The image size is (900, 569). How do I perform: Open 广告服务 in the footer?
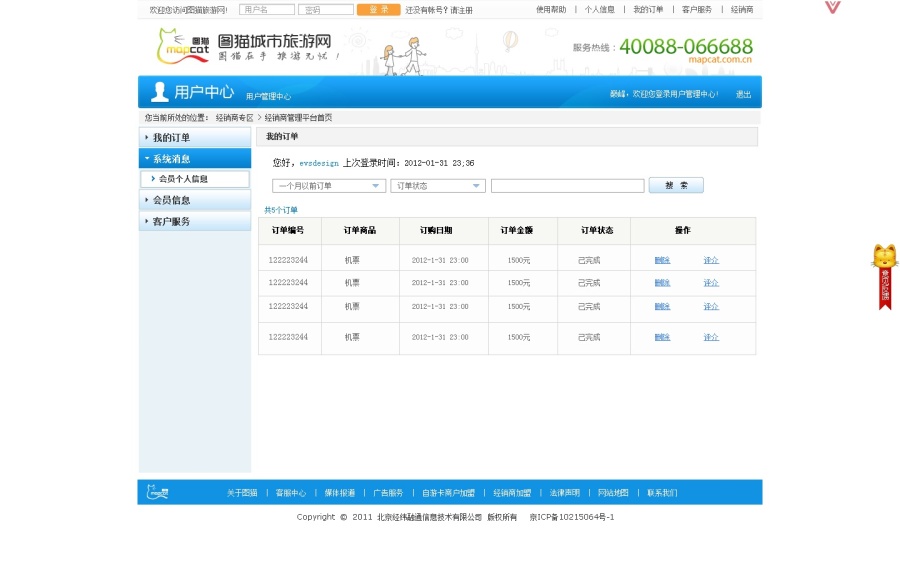[x=389, y=493]
